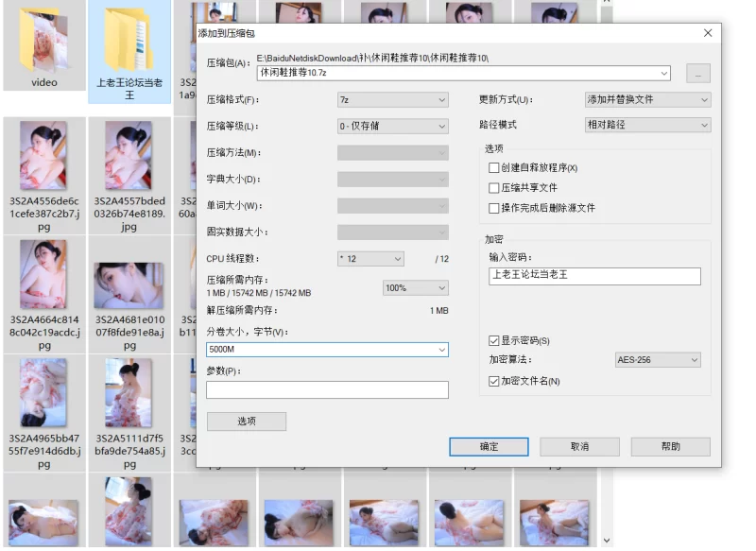Image resolution: width=756 pixels, height=551 pixels.
Task: Click the browse "..." button beside archive name
Action: tap(697, 74)
